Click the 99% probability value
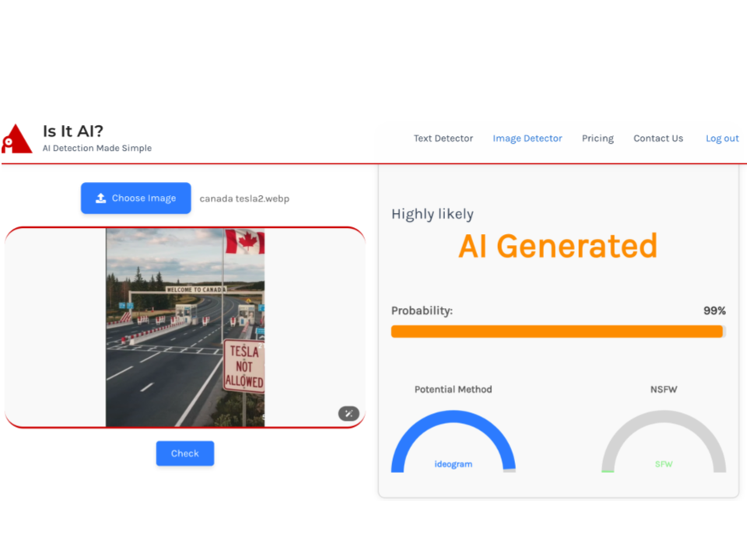The image size is (747, 560). (714, 310)
